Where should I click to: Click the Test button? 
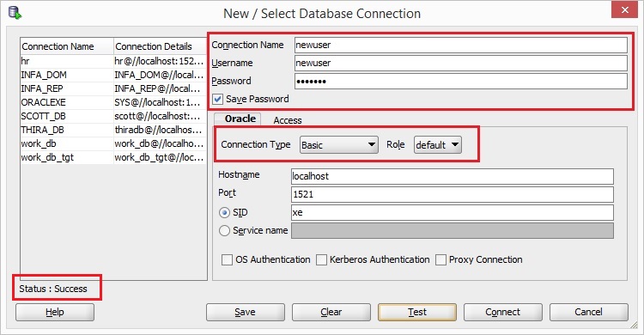[416, 312]
